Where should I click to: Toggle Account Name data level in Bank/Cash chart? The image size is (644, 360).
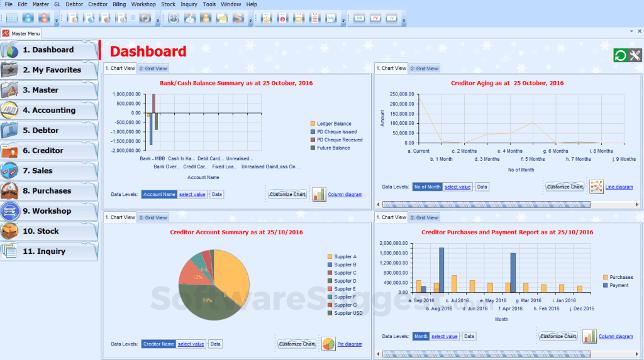click(x=159, y=195)
